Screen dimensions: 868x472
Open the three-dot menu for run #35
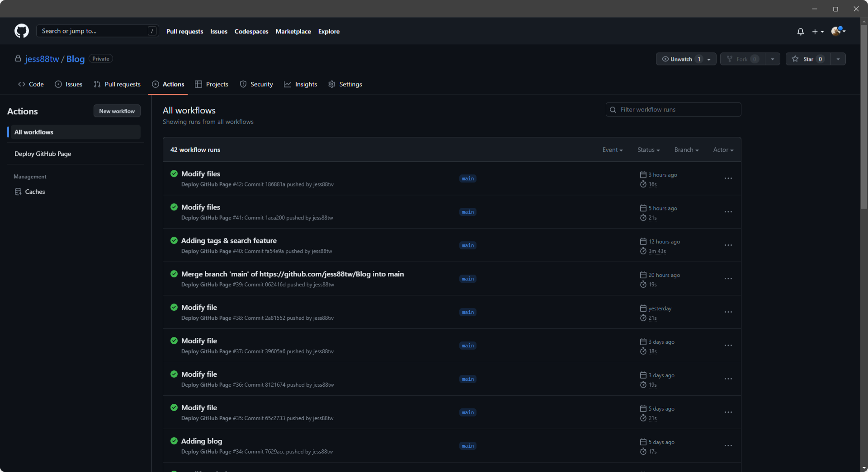[x=728, y=412]
